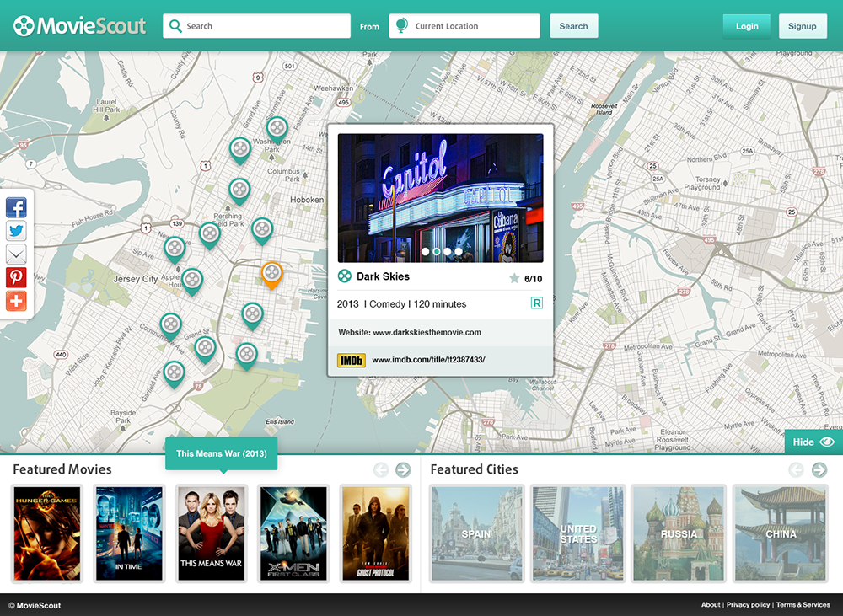Select the orange map pin
The image size is (843, 616).
click(272, 275)
